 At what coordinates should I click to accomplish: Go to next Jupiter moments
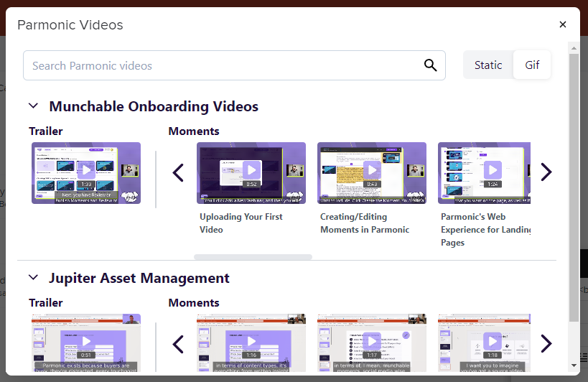[x=546, y=344]
